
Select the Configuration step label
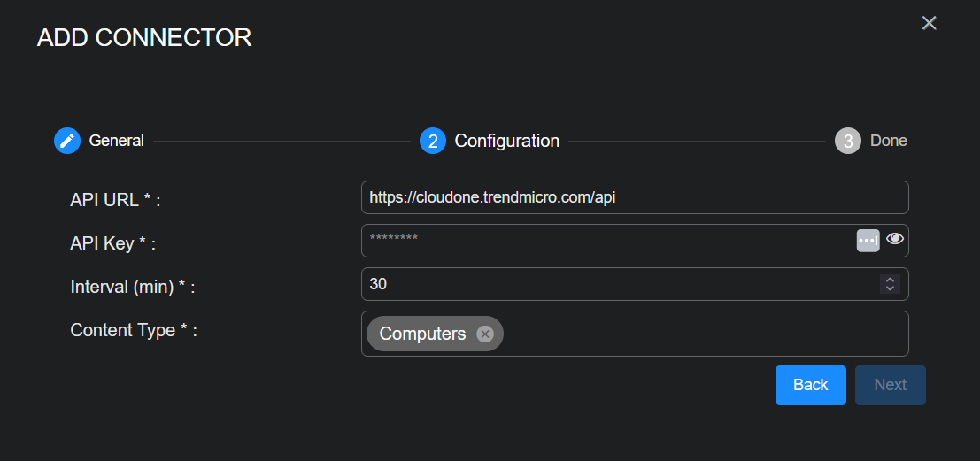(x=506, y=141)
